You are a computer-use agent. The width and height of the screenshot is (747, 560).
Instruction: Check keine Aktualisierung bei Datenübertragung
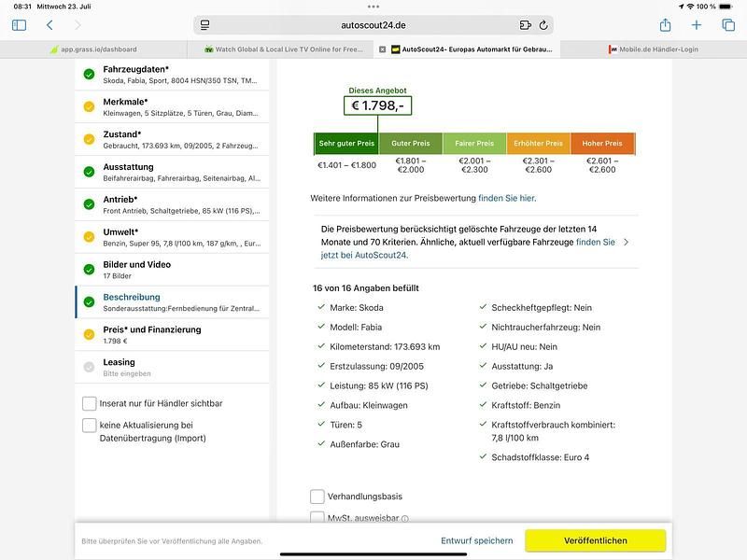pyautogui.click(x=89, y=426)
